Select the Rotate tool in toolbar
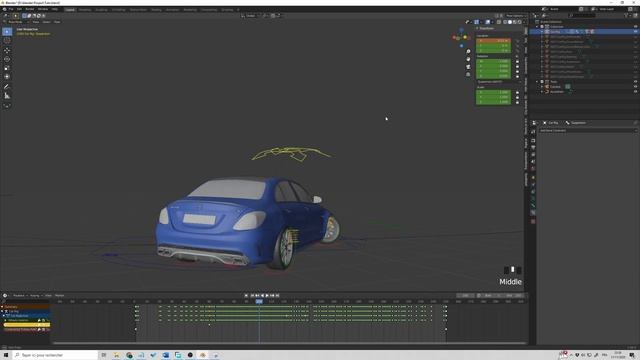Screen dimensions: 640x360 click(7, 59)
